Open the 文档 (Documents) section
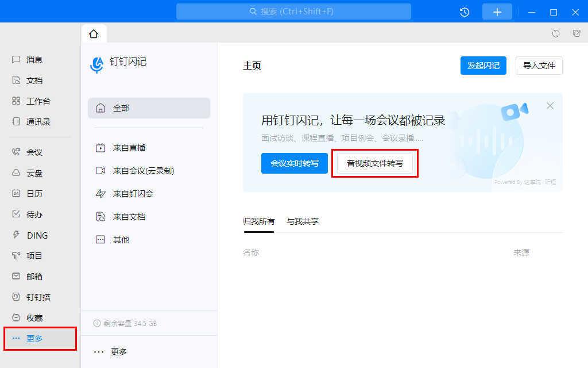Image resolution: width=588 pixels, height=368 pixels. click(x=33, y=80)
